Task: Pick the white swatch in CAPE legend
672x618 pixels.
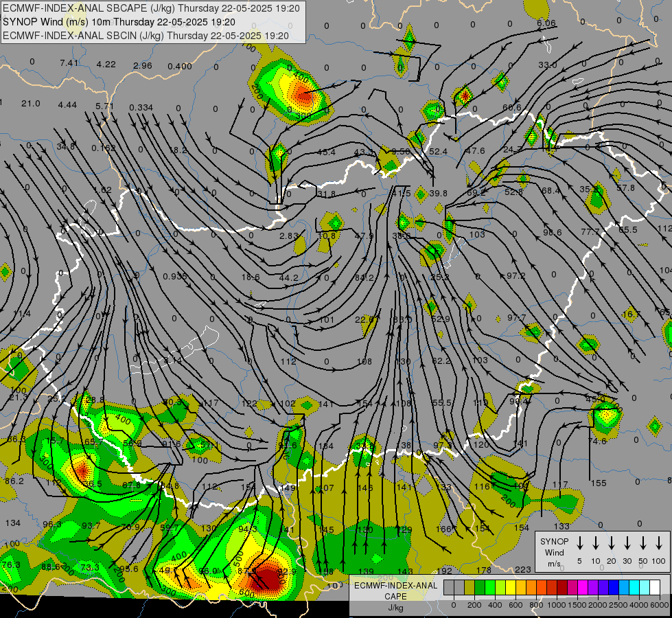Action: (x=655, y=587)
